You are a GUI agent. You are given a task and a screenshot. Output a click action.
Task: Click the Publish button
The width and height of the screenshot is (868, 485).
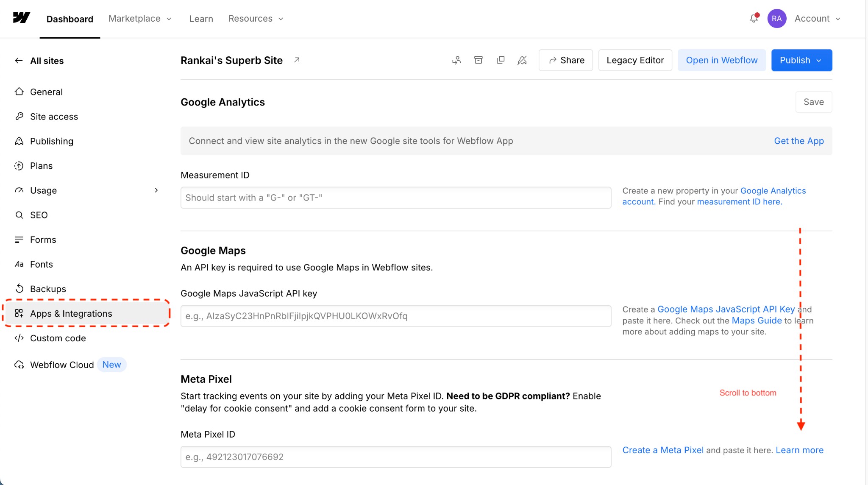click(x=801, y=60)
